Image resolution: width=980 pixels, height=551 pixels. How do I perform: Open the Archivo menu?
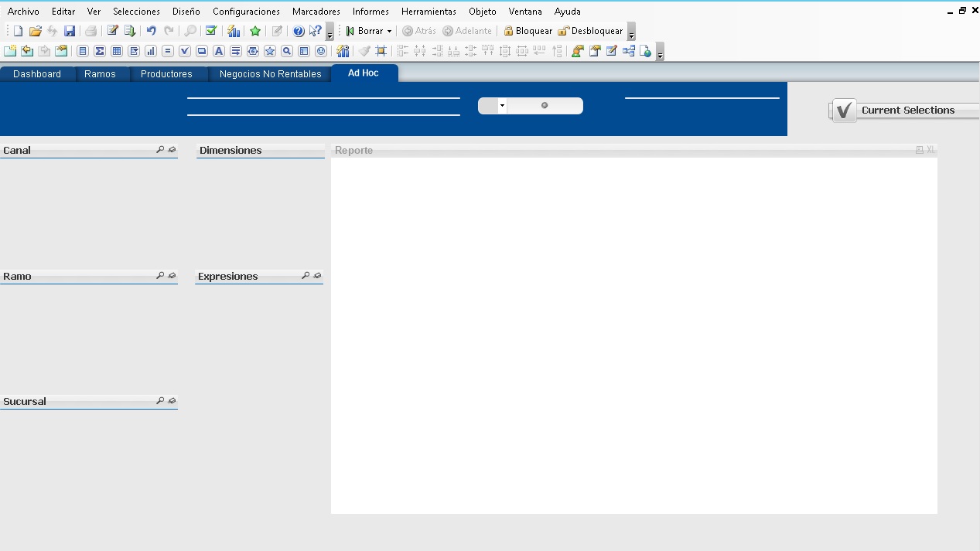tap(23, 12)
